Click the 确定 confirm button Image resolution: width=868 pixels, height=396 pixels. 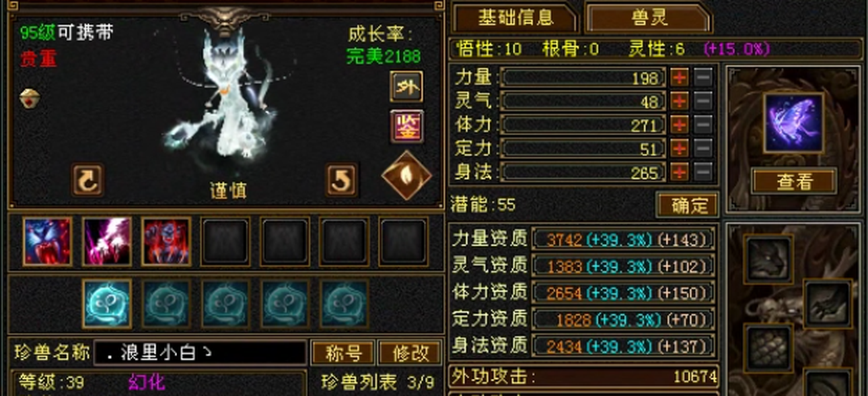[x=688, y=205]
